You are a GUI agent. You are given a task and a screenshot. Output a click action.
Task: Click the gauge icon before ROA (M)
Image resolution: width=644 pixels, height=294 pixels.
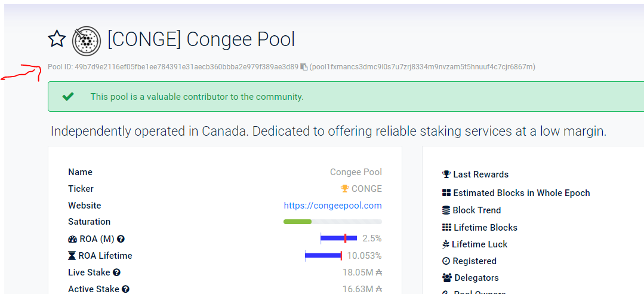73,239
